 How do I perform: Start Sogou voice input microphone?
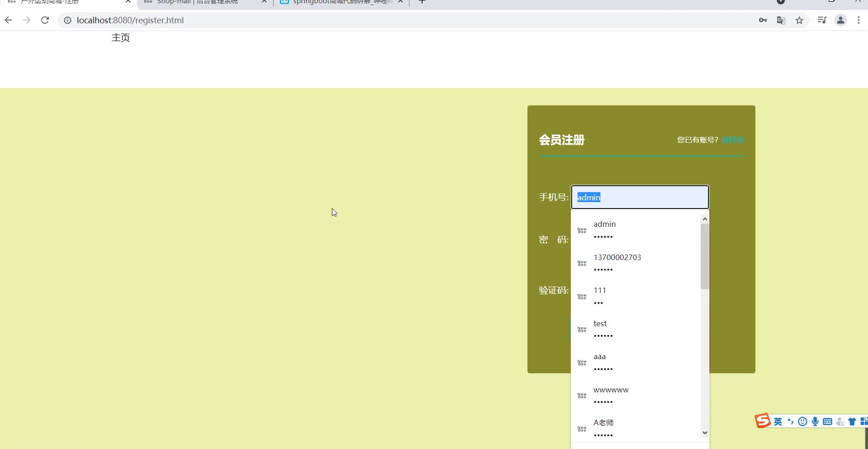coord(815,422)
